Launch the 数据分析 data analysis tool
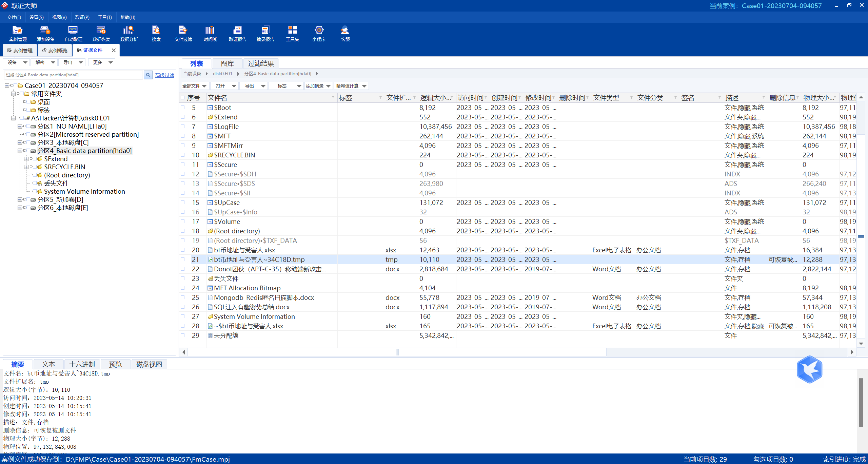 (x=129, y=34)
